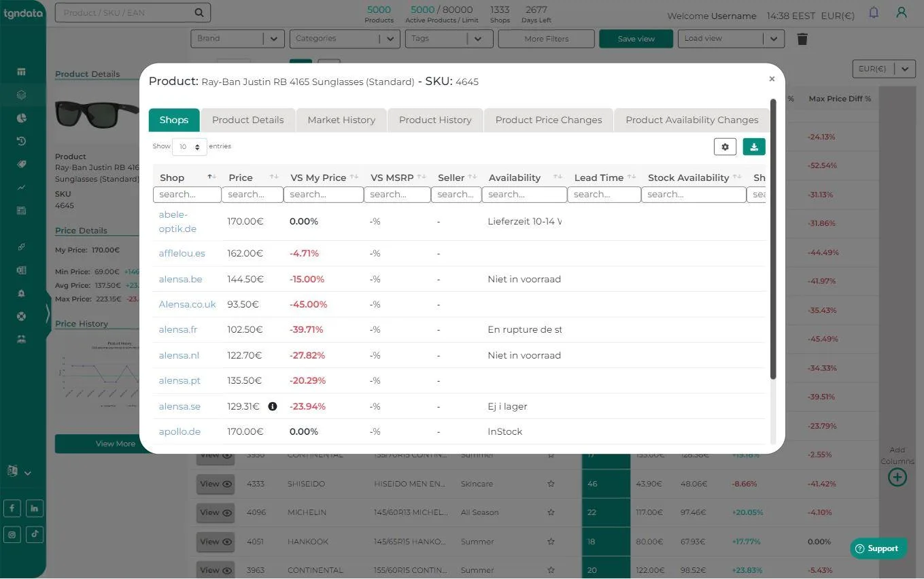This screenshot has width=924, height=579.
Task: Open the help lifebuoy icon in sidebar
Action: [x=21, y=316]
